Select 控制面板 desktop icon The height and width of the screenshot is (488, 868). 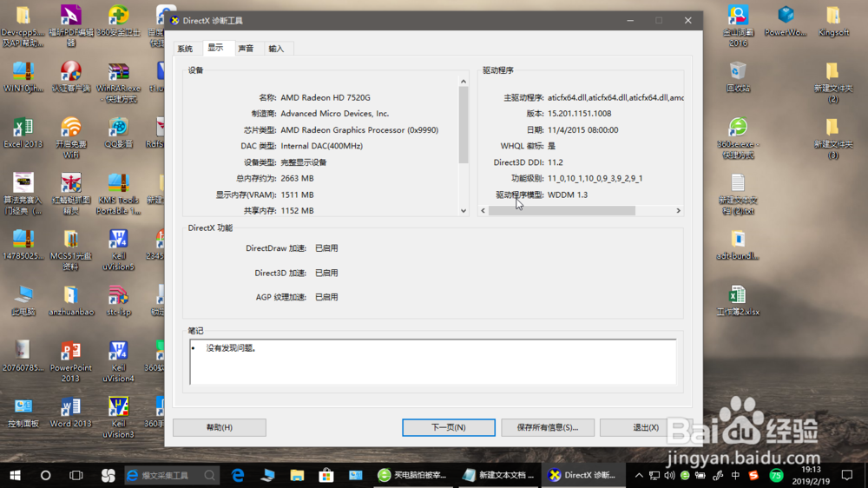(23, 412)
